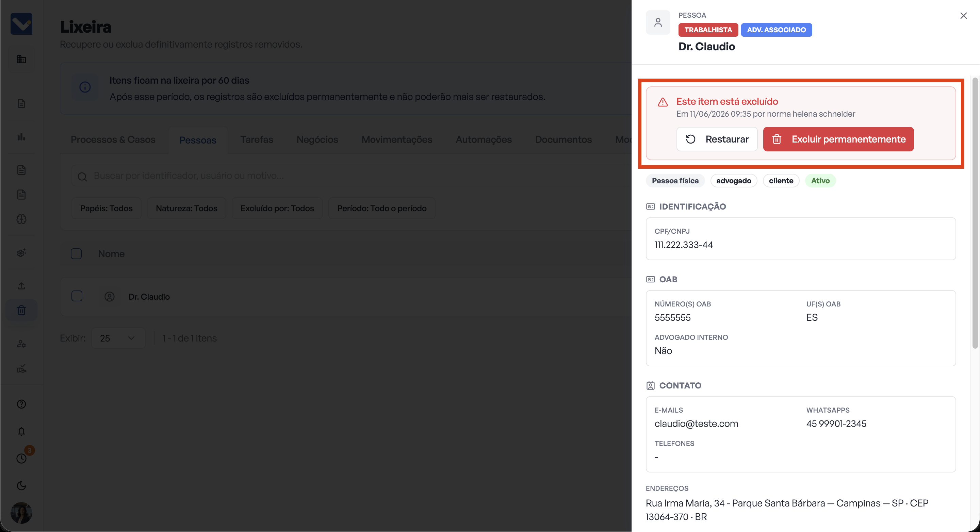
Task: Select the Pessoas tab
Action: [x=198, y=140]
